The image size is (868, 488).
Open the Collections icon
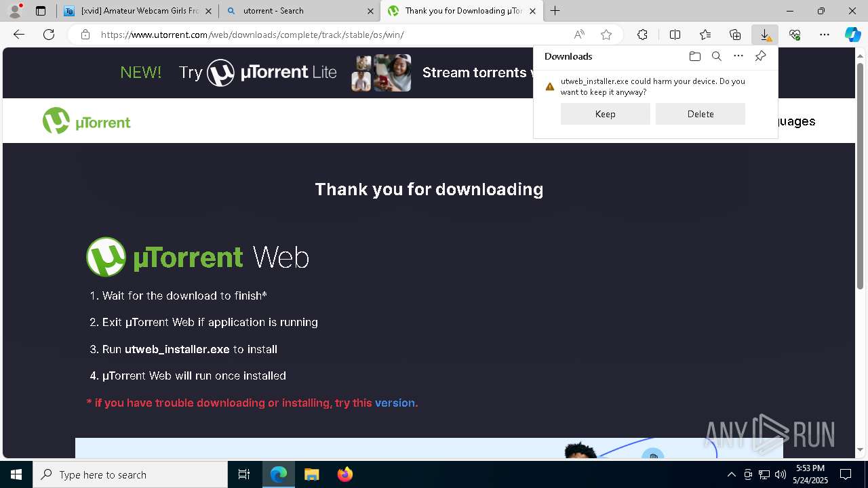click(x=735, y=35)
